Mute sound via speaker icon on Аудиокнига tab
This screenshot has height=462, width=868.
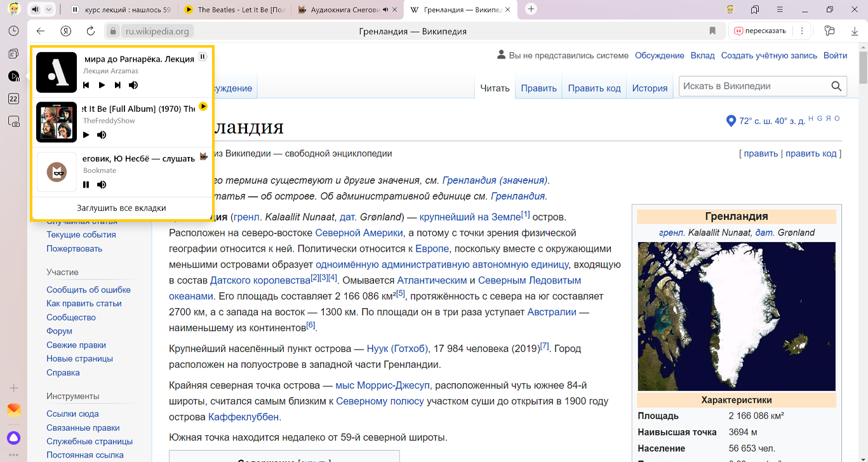(386, 10)
